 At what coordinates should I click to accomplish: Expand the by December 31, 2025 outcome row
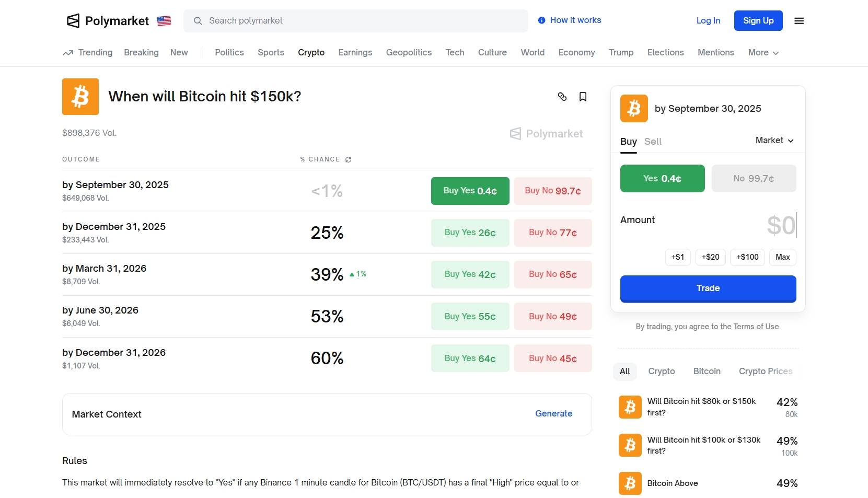114,227
